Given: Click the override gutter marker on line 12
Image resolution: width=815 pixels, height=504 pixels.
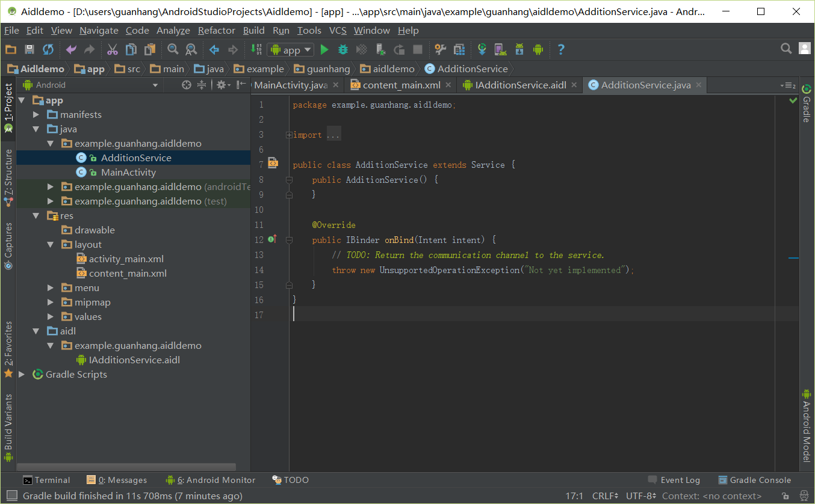Looking at the screenshot, I should [x=272, y=239].
